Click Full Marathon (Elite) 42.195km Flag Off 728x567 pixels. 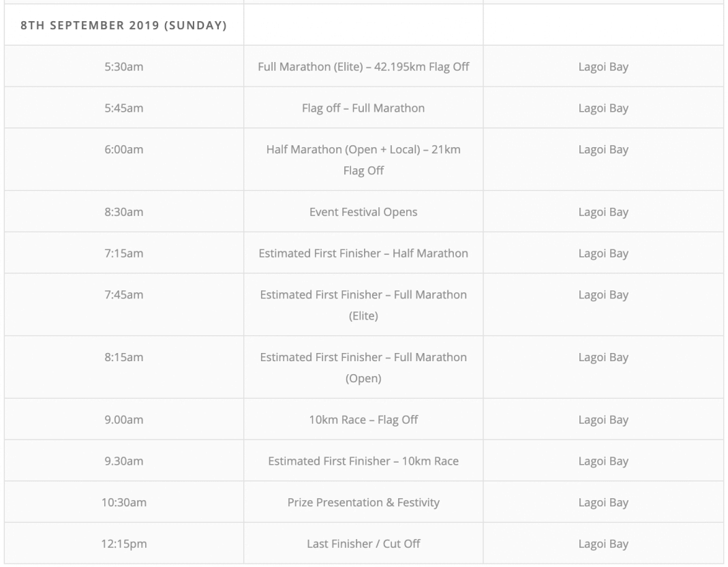pyautogui.click(x=363, y=67)
